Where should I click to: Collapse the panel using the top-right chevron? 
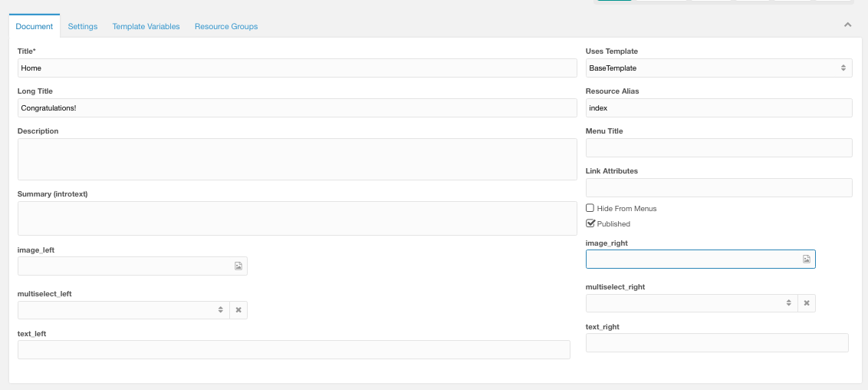point(847,25)
